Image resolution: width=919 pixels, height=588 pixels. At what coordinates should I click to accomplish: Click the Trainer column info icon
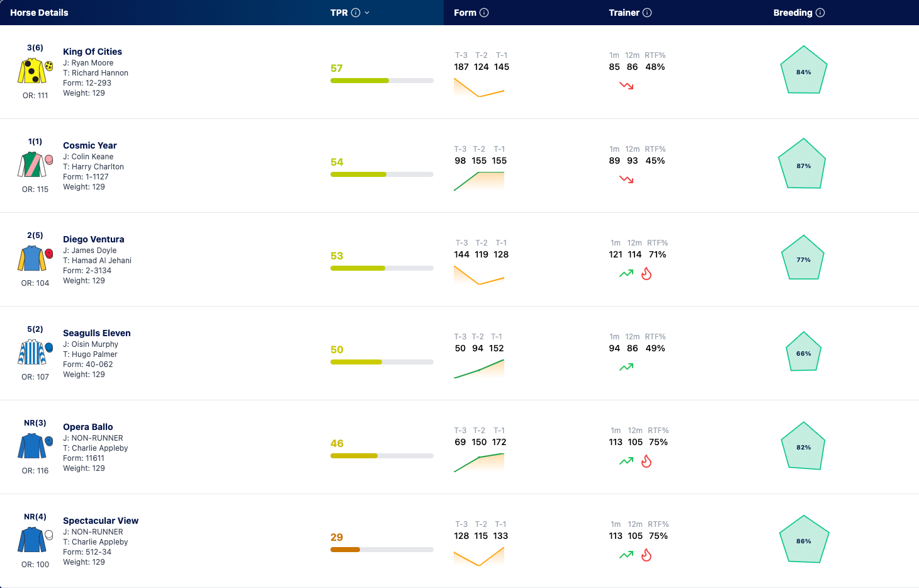click(x=647, y=13)
